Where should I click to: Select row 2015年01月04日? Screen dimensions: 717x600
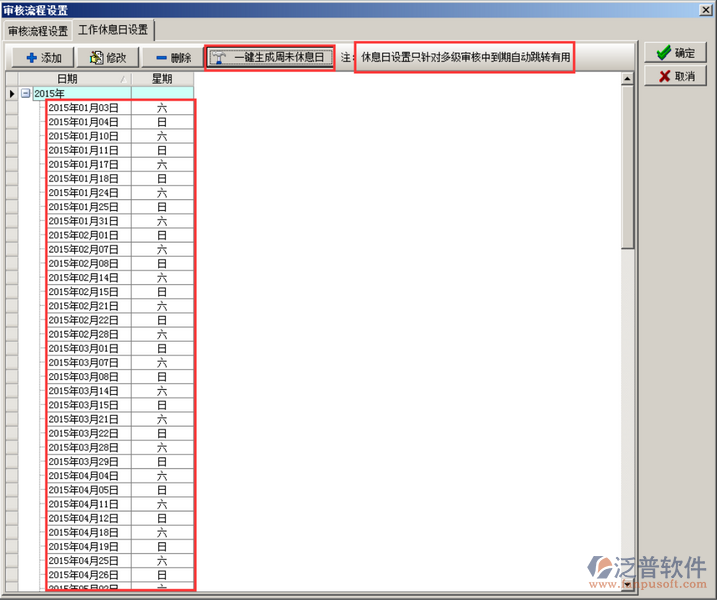tap(120, 122)
